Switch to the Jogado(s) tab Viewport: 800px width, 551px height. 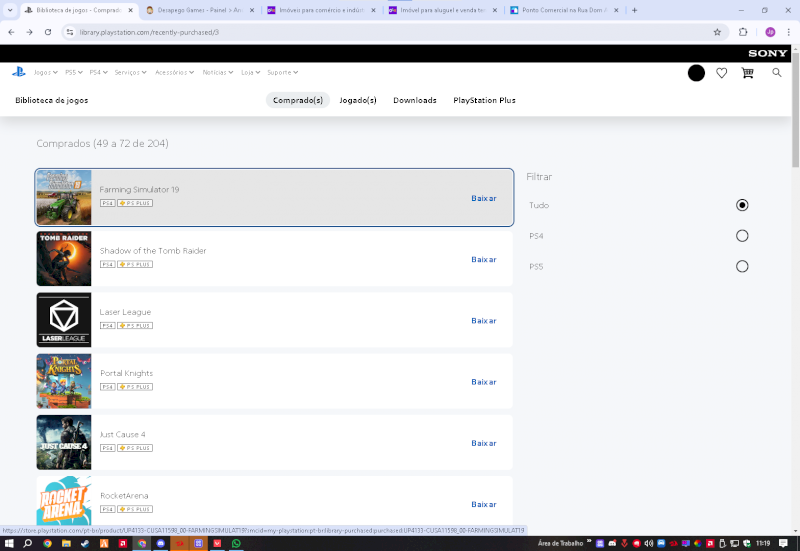click(x=358, y=100)
